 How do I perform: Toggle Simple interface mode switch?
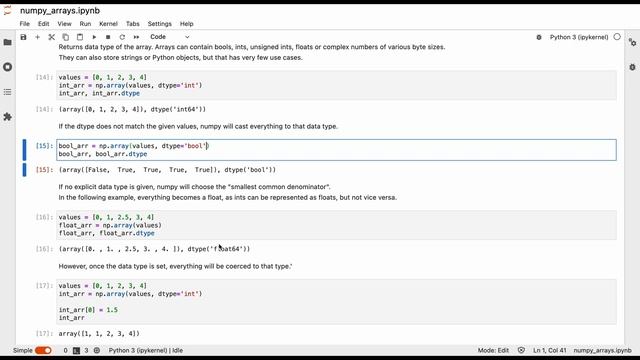[43, 350]
